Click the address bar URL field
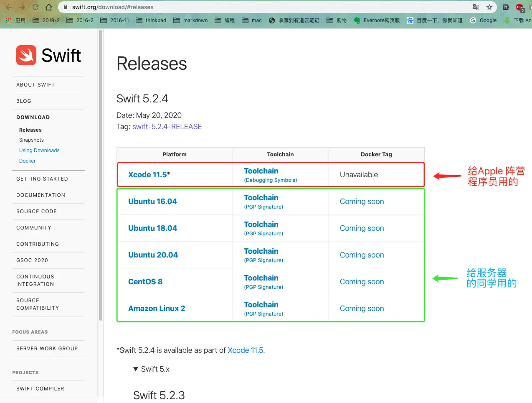 [x=267, y=7]
